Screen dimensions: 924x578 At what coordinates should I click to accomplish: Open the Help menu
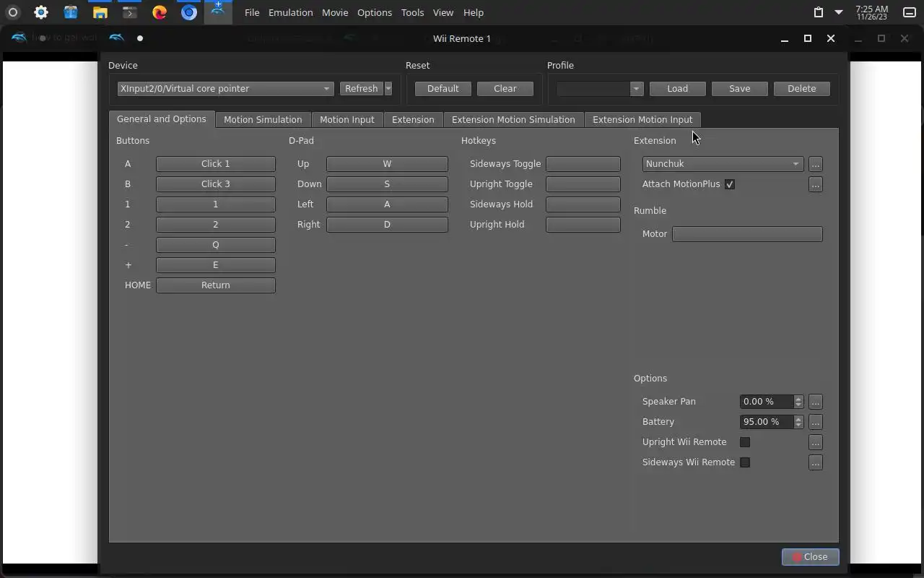click(474, 12)
